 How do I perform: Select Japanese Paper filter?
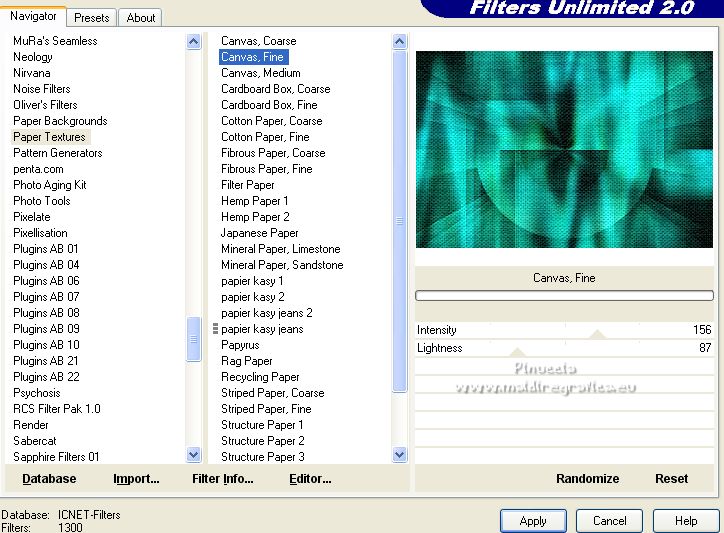coord(259,233)
